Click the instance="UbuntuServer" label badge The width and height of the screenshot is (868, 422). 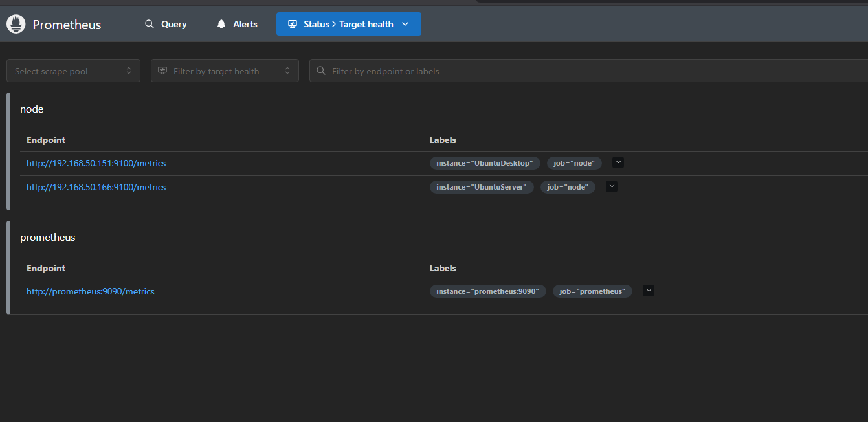(482, 187)
